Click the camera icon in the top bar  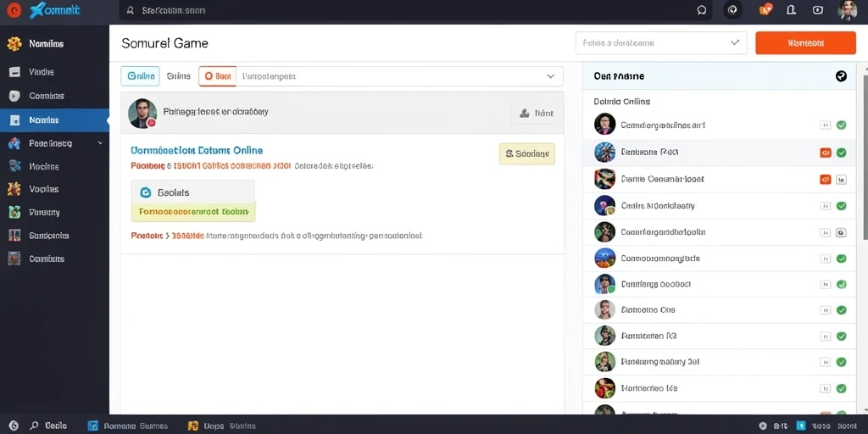pos(818,10)
